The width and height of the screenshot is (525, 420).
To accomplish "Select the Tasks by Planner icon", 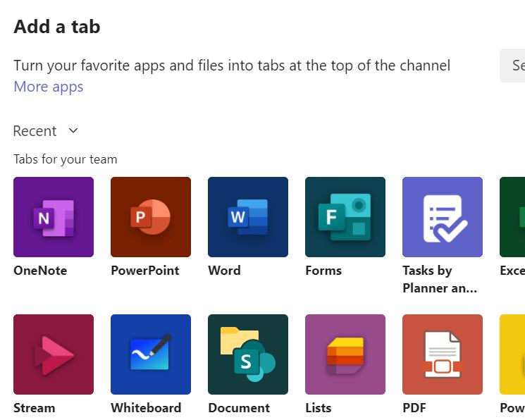I will pos(443,217).
